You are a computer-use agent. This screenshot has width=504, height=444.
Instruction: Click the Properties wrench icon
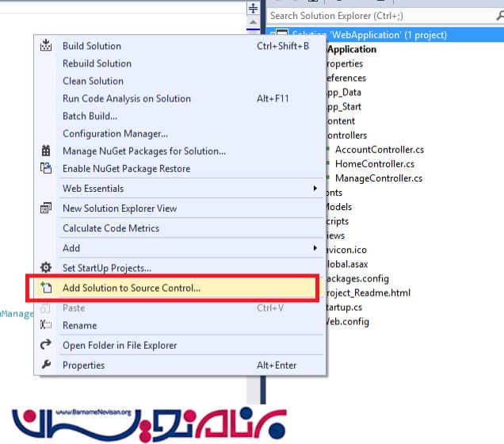pyautogui.click(x=46, y=365)
